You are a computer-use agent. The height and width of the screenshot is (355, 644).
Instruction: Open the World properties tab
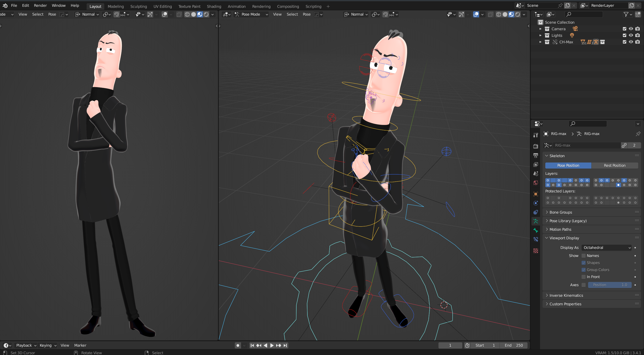click(536, 183)
